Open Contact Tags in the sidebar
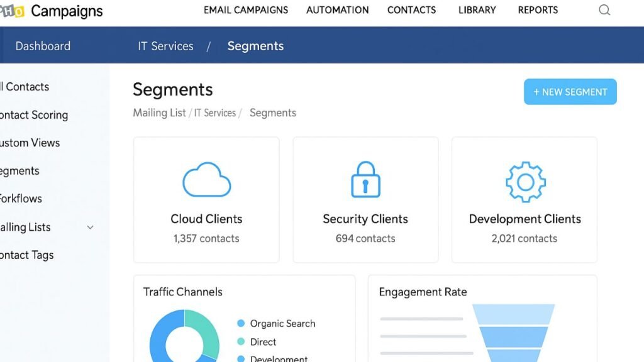The height and width of the screenshot is (362, 644). pos(26,255)
